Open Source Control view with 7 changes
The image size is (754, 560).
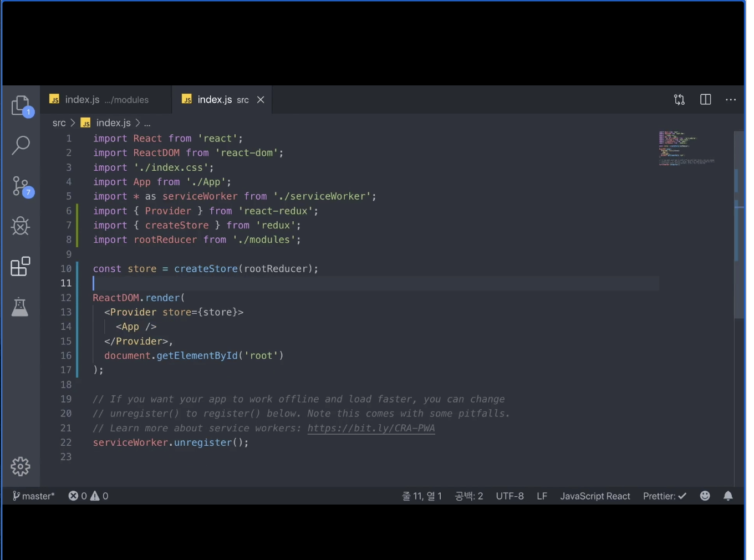(x=21, y=187)
